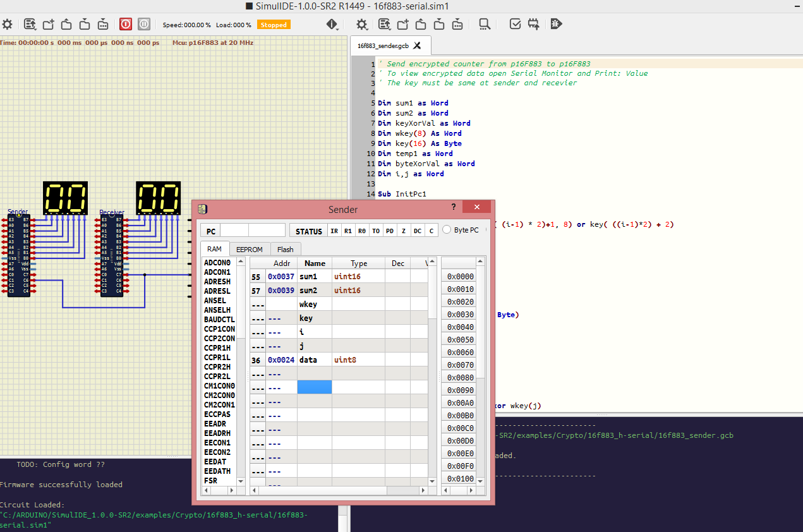
Task: Select the Byte PC radio button
Action: pyautogui.click(x=447, y=230)
